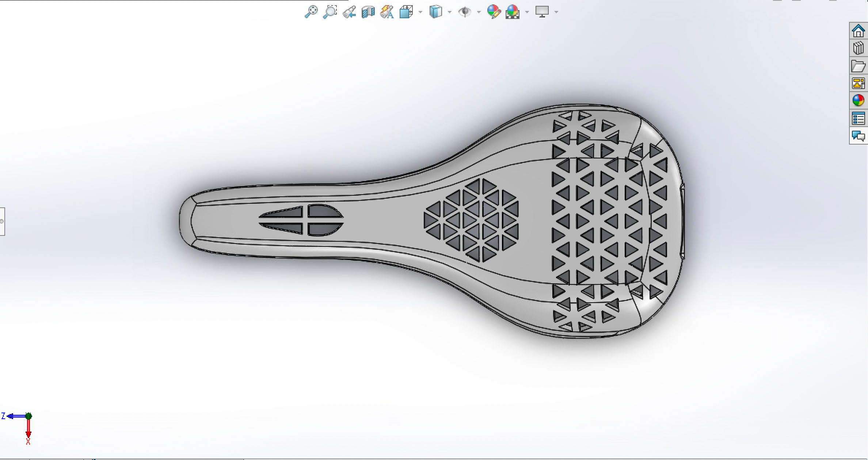Viewport: 868px width, 460px height.
Task: Select the Zoom to Area tool
Action: 330,12
